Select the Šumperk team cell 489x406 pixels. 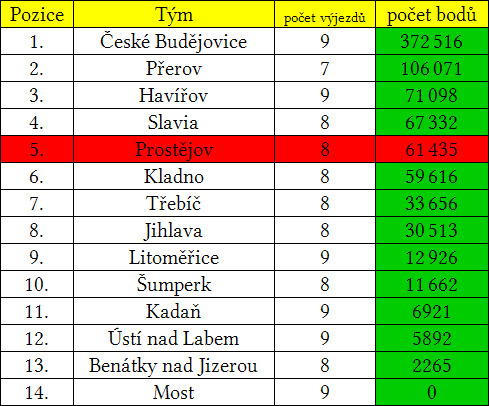pos(174,284)
